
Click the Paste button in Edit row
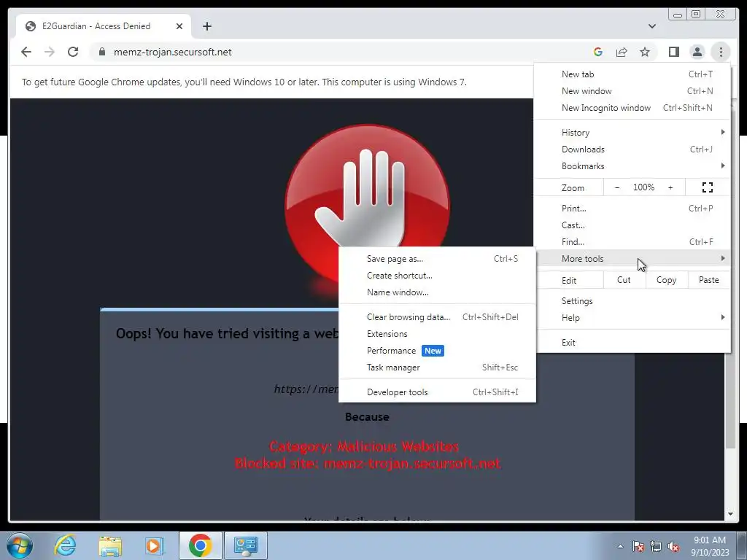click(709, 280)
